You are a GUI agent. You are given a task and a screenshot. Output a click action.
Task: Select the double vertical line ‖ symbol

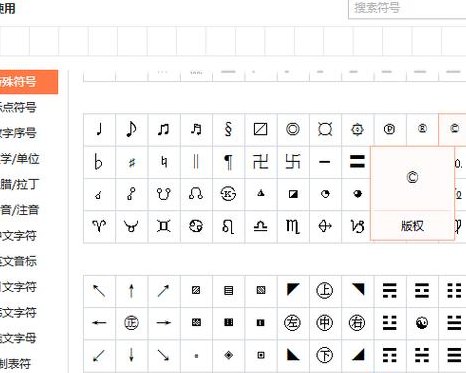click(x=196, y=162)
